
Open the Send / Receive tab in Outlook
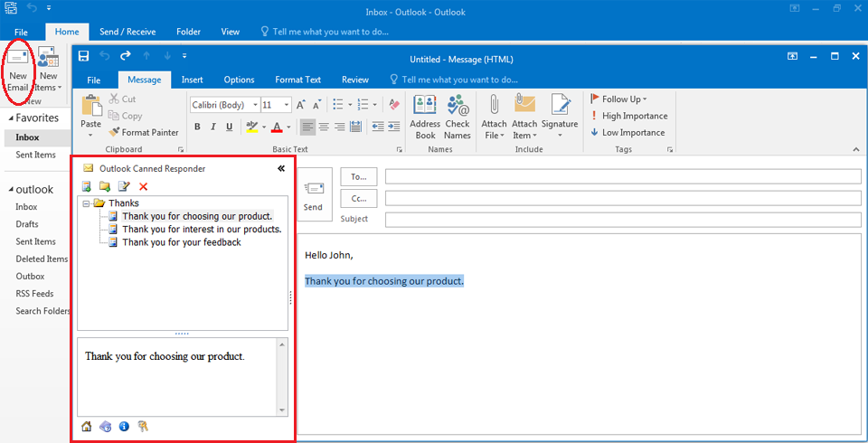coord(127,32)
